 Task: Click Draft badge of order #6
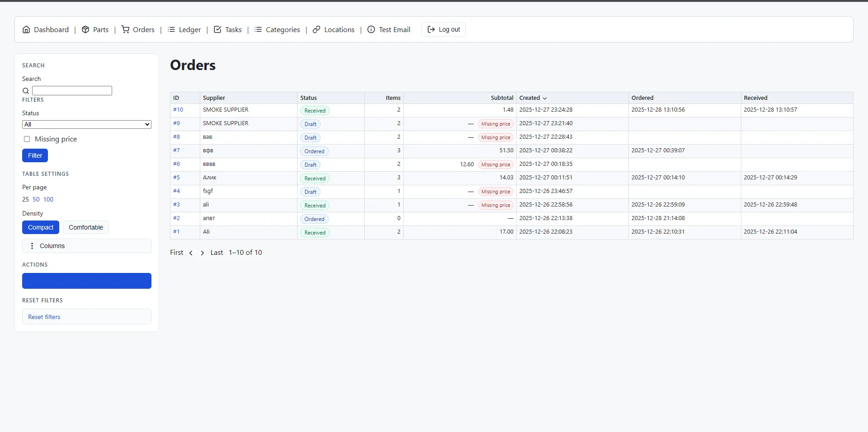point(310,165)
